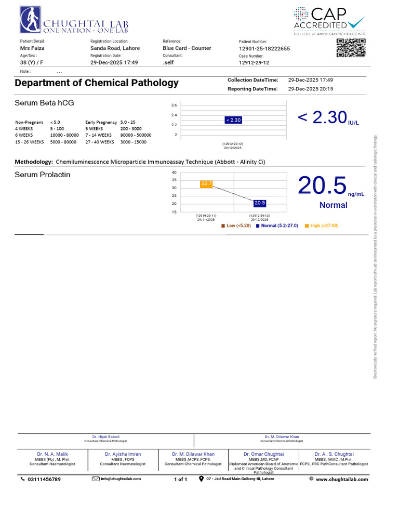Click the 'Blue Card - Counter' reference
The width and height of the screenshot is (399, 532).
[x=187, y=48]
